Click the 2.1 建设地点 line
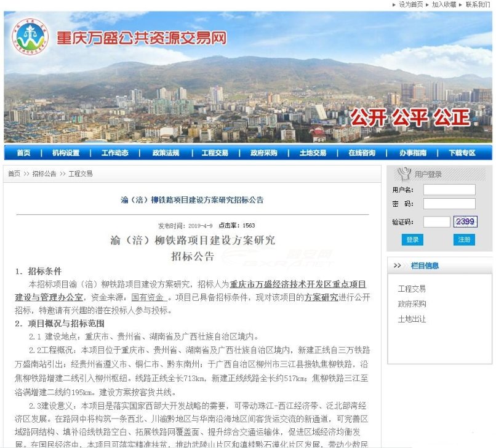The height and width of the screenshot is (448, 496). [144, 337]
